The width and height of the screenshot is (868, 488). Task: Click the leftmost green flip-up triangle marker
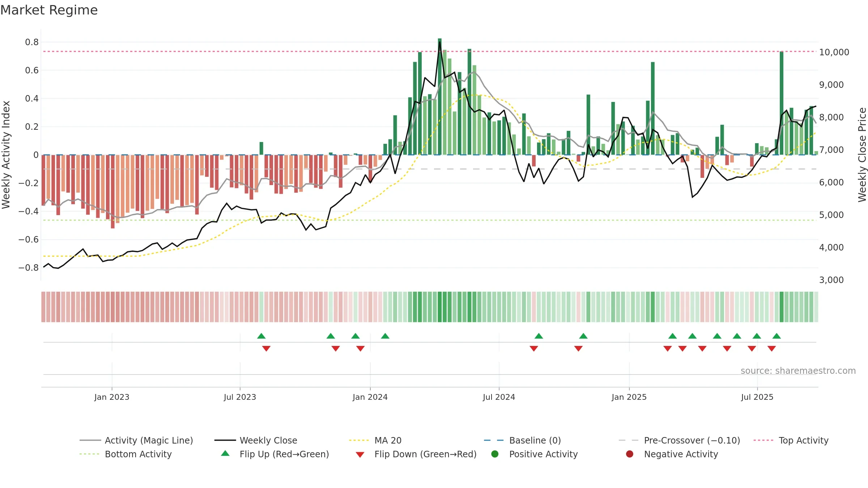(261, 336)
